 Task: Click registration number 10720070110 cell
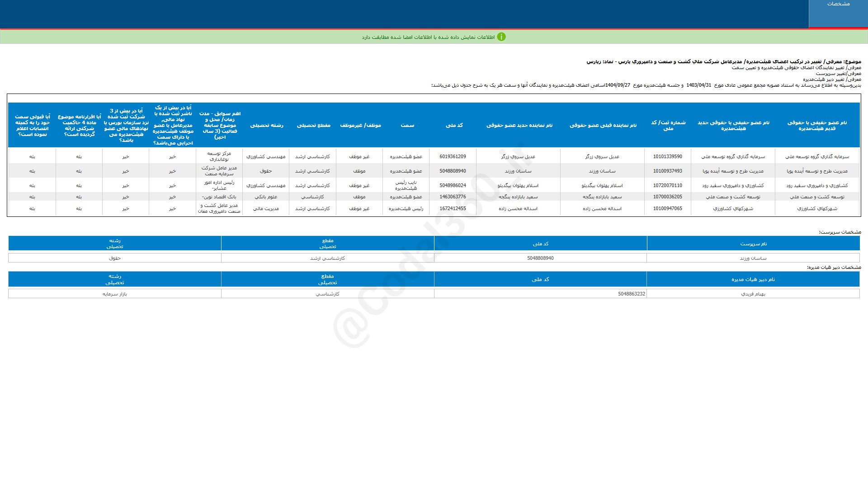[x=667, y=186]
